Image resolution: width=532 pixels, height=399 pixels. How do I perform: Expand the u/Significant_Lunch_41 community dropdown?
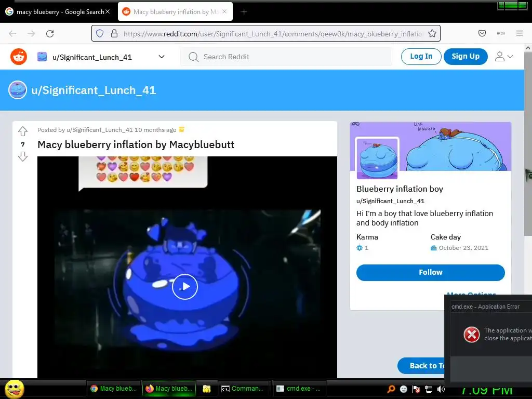tap(162, 57)
